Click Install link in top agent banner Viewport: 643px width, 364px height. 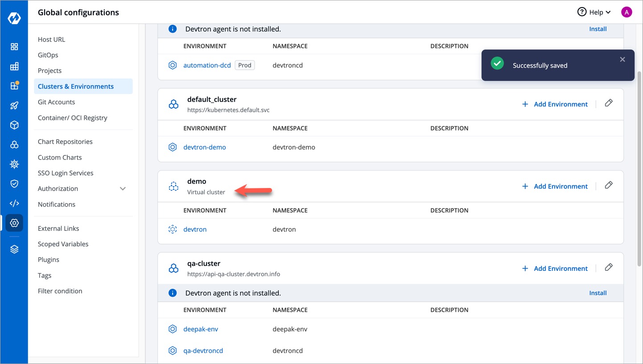(x=598, y=29)
